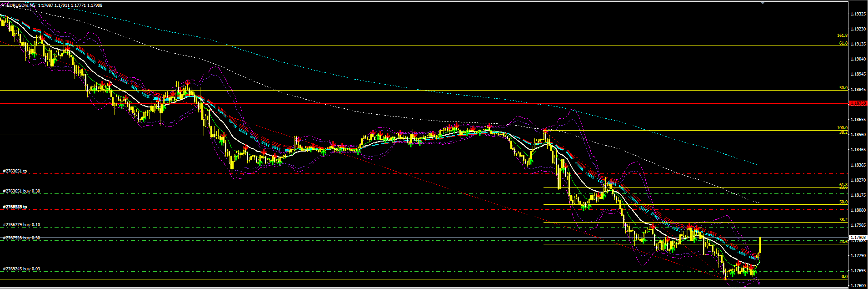Click the 23.6 label beside current price

point(843,242)
